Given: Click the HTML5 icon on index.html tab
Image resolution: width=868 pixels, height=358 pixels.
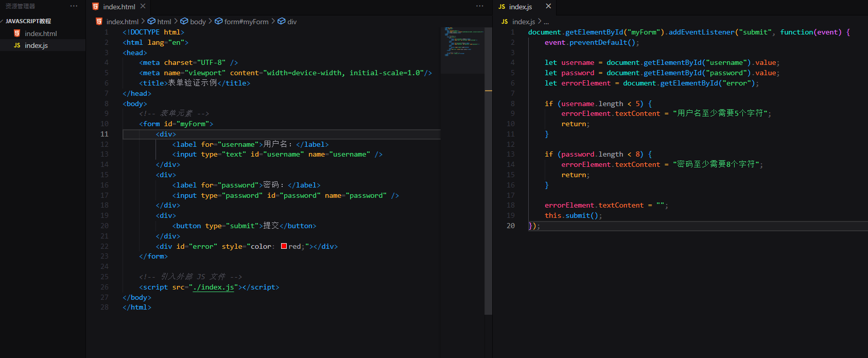Looking at the screenshot, I should (95, 7).
